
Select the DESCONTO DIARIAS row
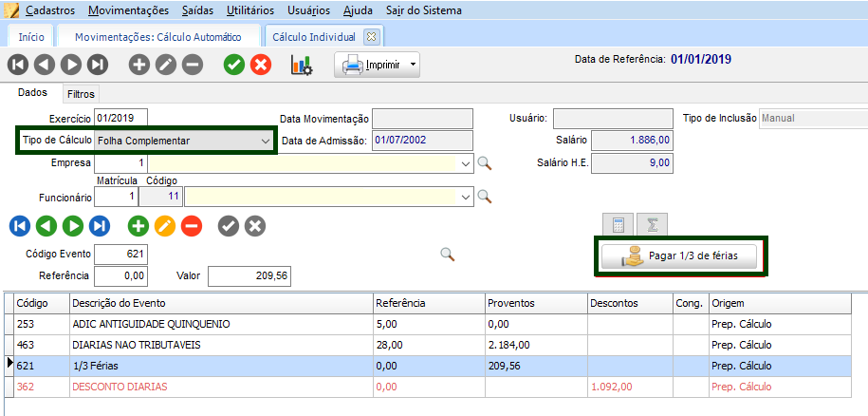[x=427, y=387]
